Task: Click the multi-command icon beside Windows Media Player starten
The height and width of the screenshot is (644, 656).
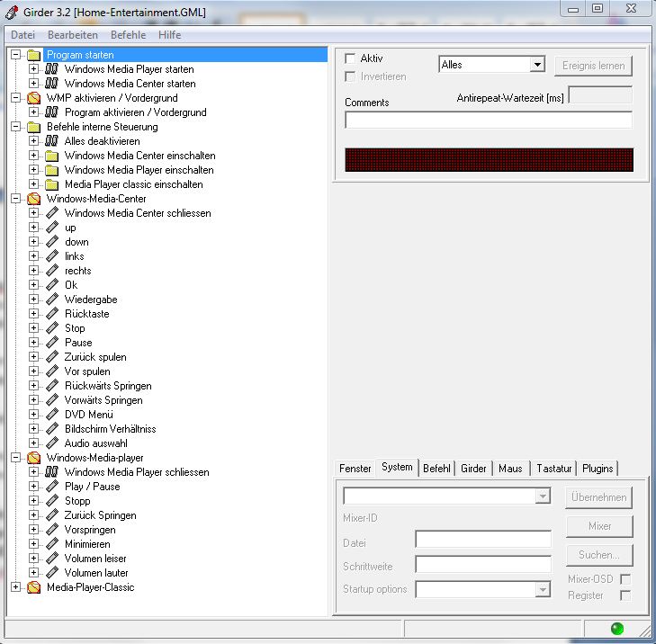Action: pos(51,69)
